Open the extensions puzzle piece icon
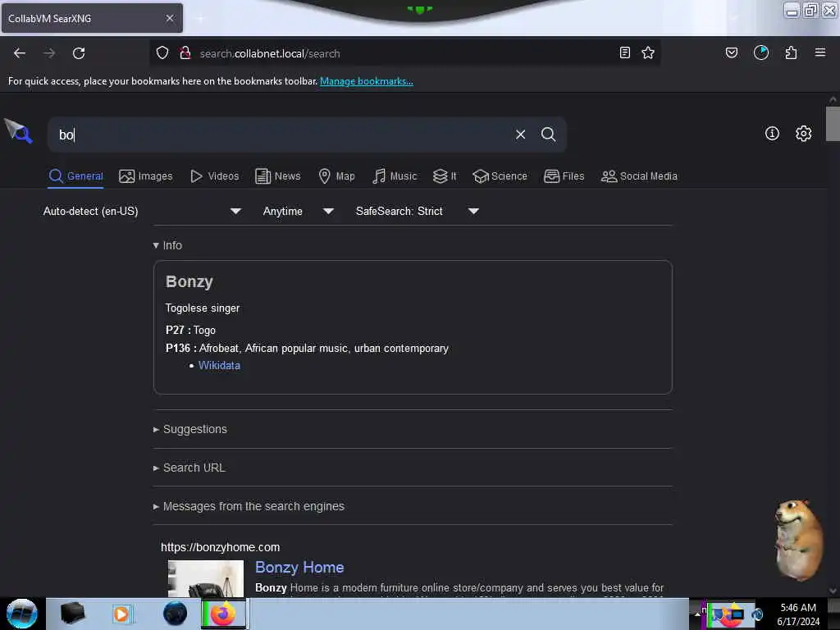This screenshot has height=630, width=840. coord(791,53)
